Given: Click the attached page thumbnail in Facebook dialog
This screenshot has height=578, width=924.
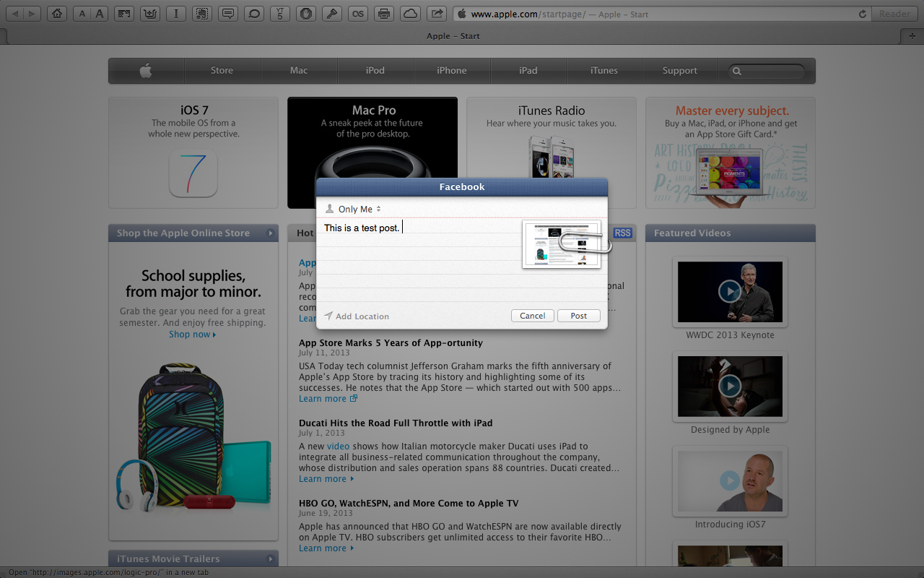Looking at the screenshot, I should click(x=562, y=244).
